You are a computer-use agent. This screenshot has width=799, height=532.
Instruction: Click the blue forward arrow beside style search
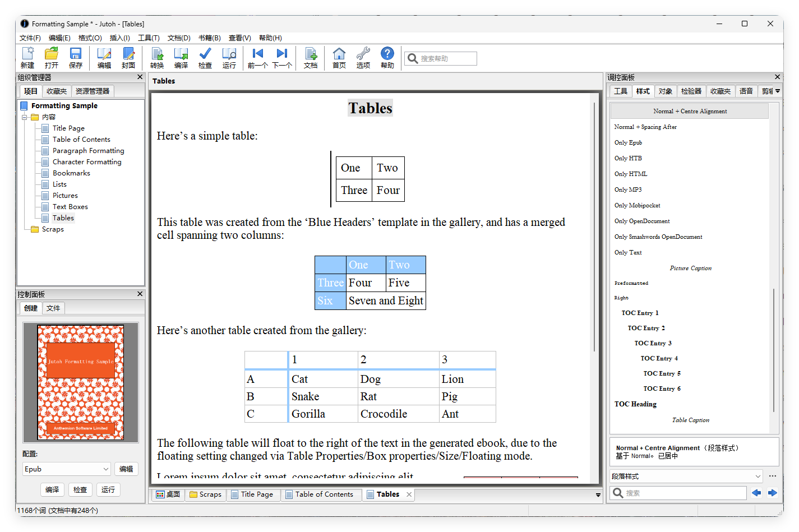773,493
